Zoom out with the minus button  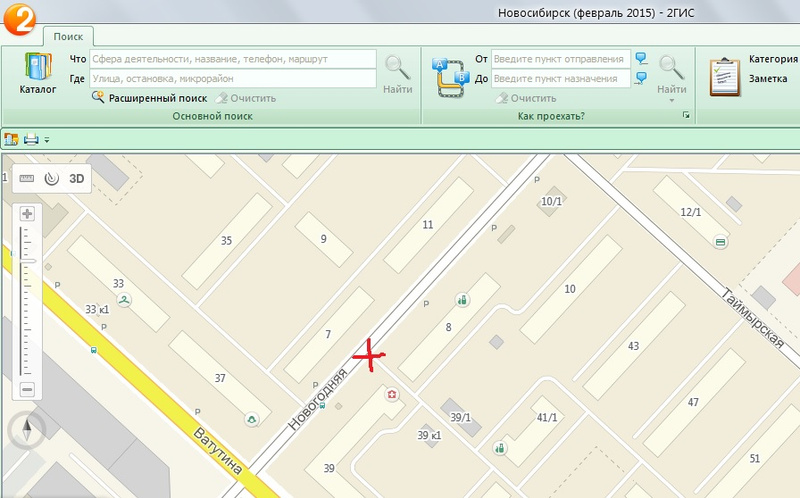[27, 389]
